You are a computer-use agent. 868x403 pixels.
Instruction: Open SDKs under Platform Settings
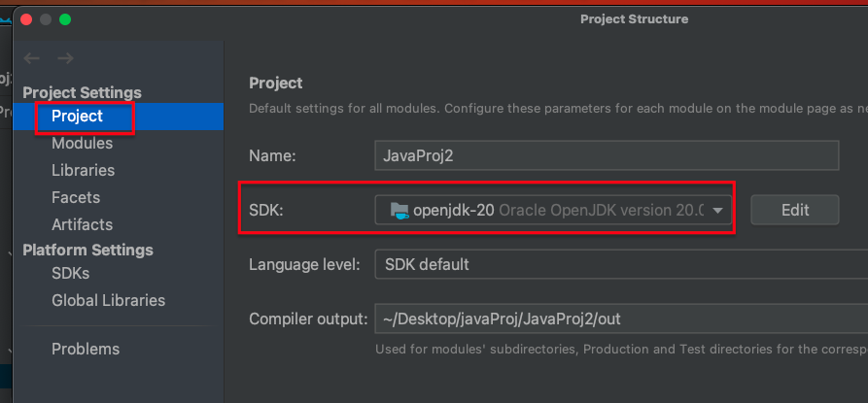tap(70, 273)
